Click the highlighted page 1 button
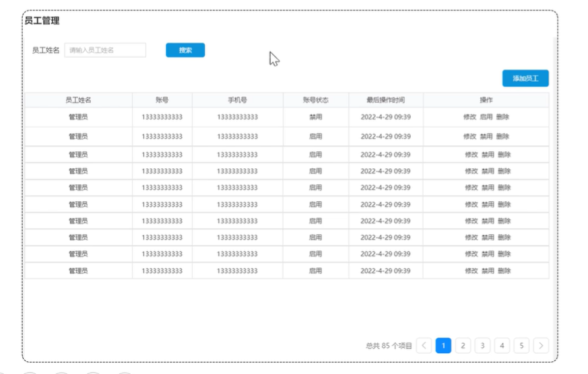The width and height of the screenshot is (588, 374). pyautogui.click(x=443, y=346)
